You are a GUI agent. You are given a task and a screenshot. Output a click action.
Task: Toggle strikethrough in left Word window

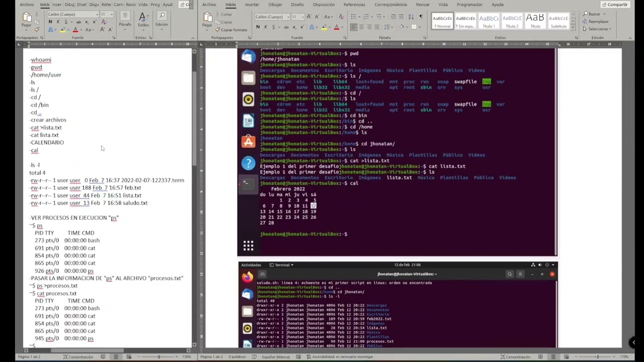click(x=78, y=22)
